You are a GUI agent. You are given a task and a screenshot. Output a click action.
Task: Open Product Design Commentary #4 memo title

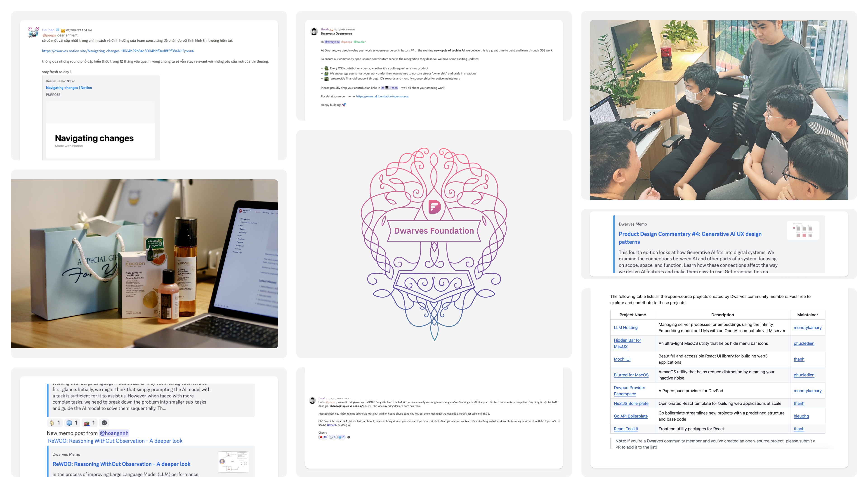click(690, 238)
